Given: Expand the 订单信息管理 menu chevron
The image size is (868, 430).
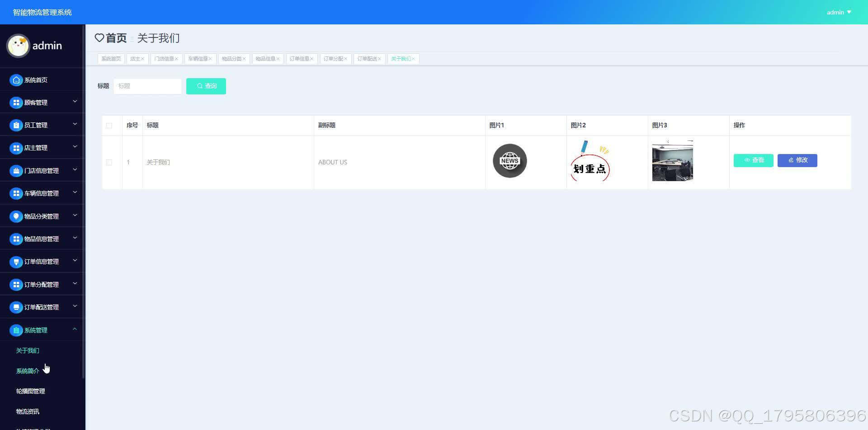Looking at the screenshot, I should click(x=75, y=261).
